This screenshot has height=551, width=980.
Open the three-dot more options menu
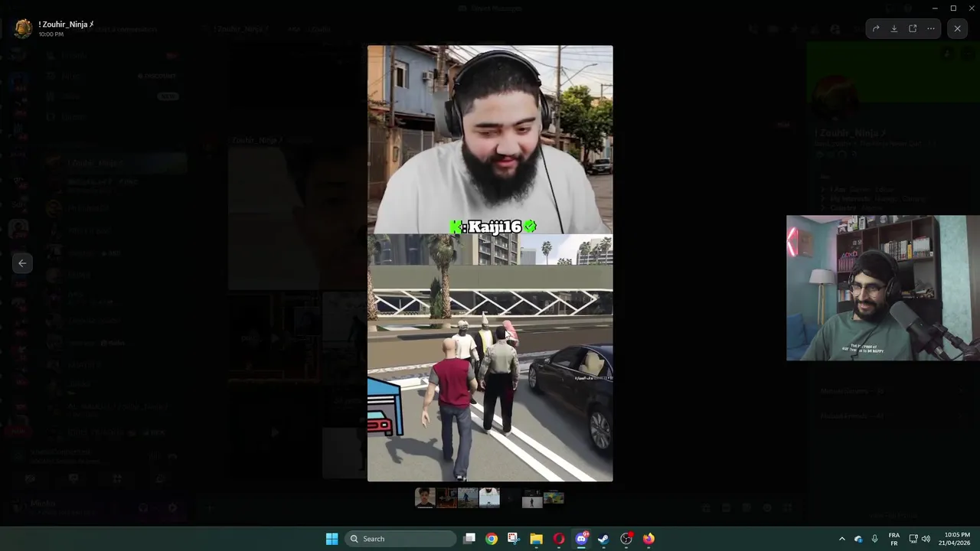click(931, 28)
